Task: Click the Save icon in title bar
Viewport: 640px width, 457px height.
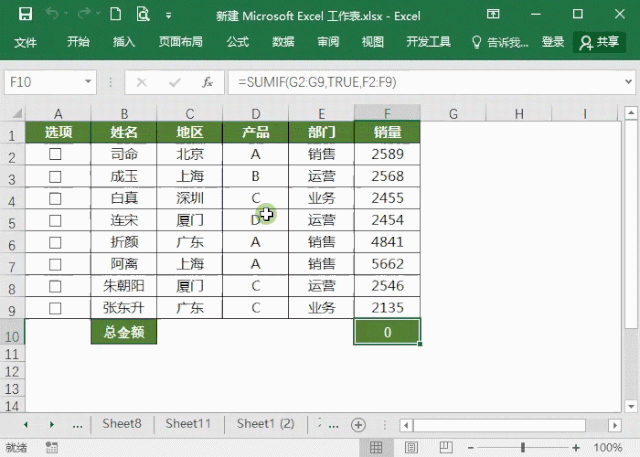Action: coord(25,14)
